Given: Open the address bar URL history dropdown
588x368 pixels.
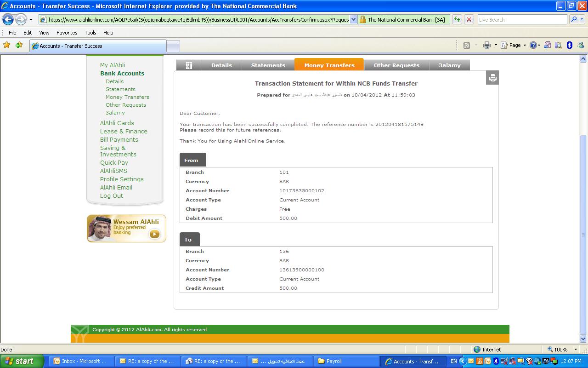Looking at the screenshot, I should point(353,19).
